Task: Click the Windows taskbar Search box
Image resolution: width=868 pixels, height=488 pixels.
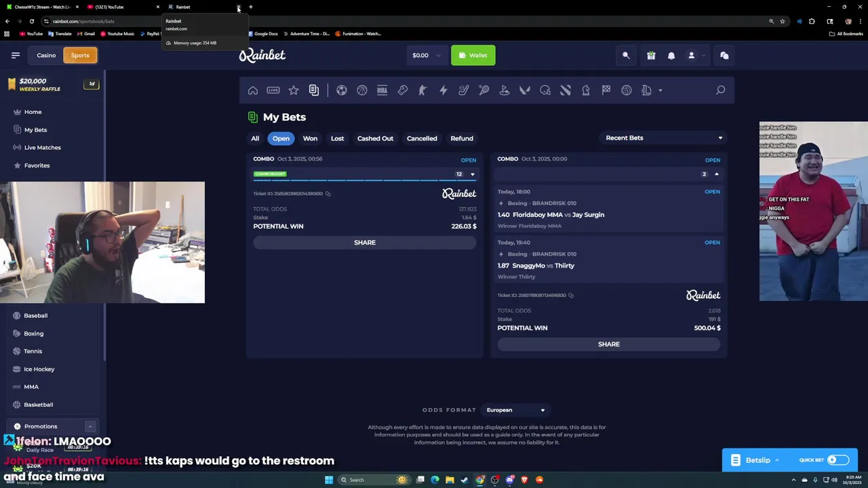Action: coord(374,480)
